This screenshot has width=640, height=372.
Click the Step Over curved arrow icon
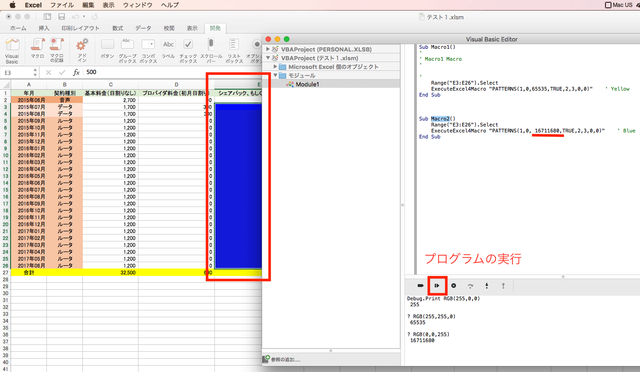[x=470, y=286]
